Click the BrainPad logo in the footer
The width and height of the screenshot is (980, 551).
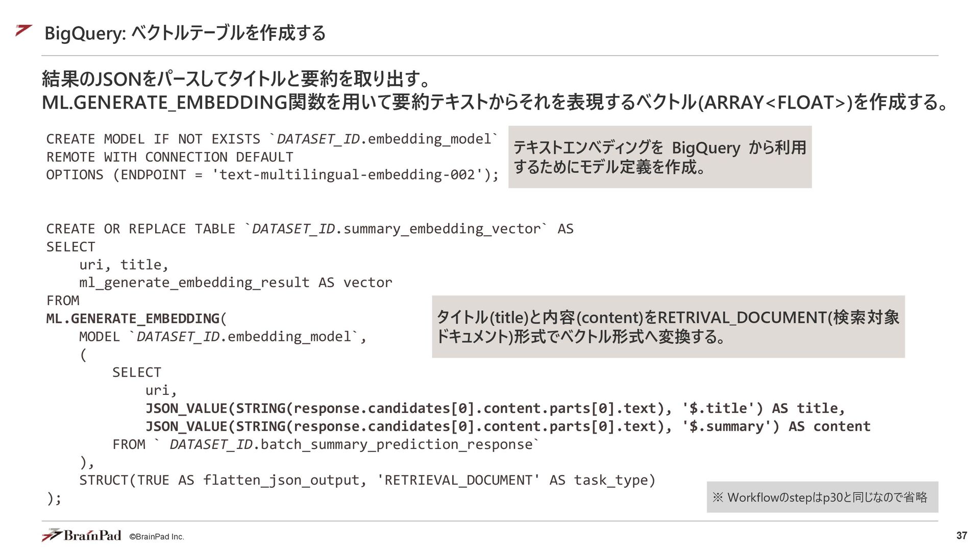pyautogui.click(x=82, y=535)
